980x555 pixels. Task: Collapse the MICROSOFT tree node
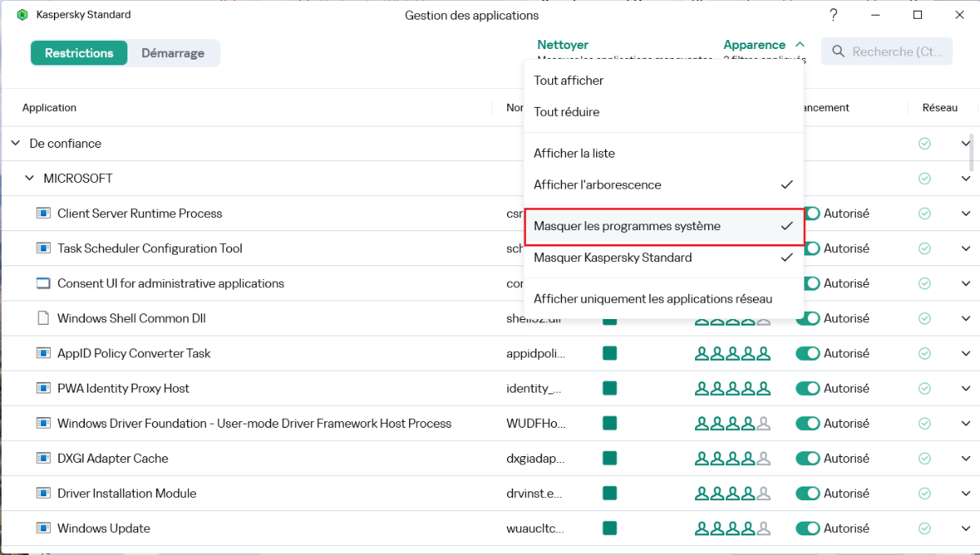29,178
